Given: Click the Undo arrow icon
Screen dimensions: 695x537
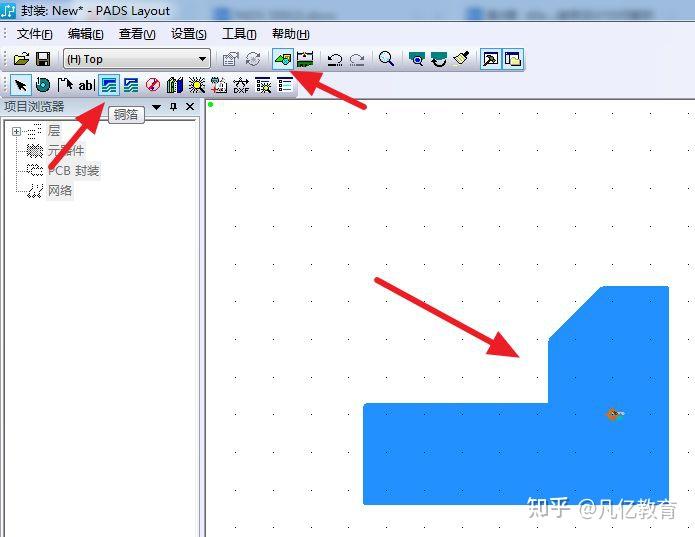Looking at the screenshot, I should click(335, 59).
